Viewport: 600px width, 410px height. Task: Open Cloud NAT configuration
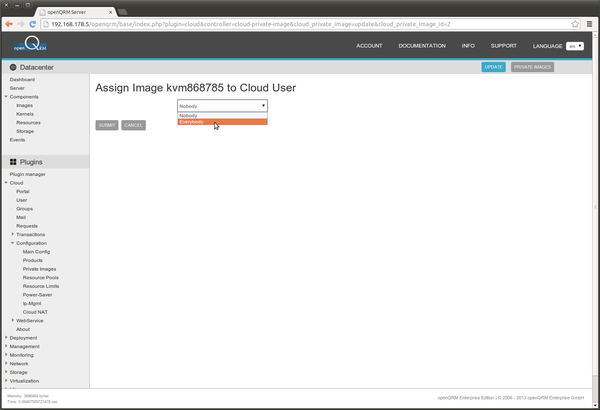pyautogui.click(x=35, y=312)
